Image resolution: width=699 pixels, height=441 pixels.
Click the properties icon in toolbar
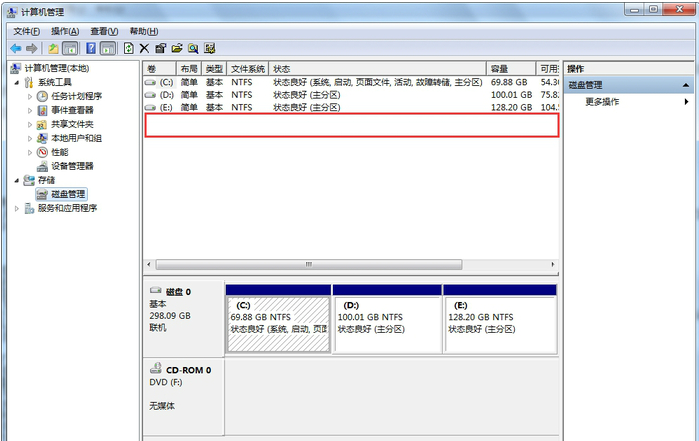(x=160, y=48)
